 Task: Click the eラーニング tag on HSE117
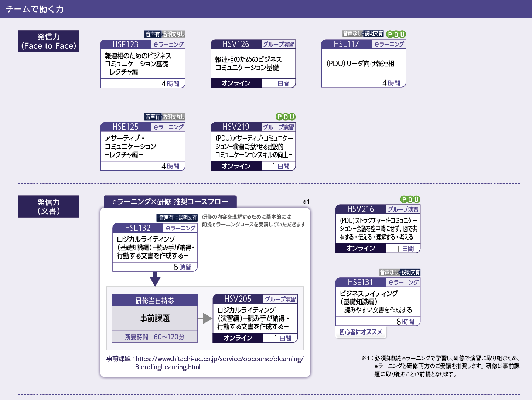(x=389, y=44)
